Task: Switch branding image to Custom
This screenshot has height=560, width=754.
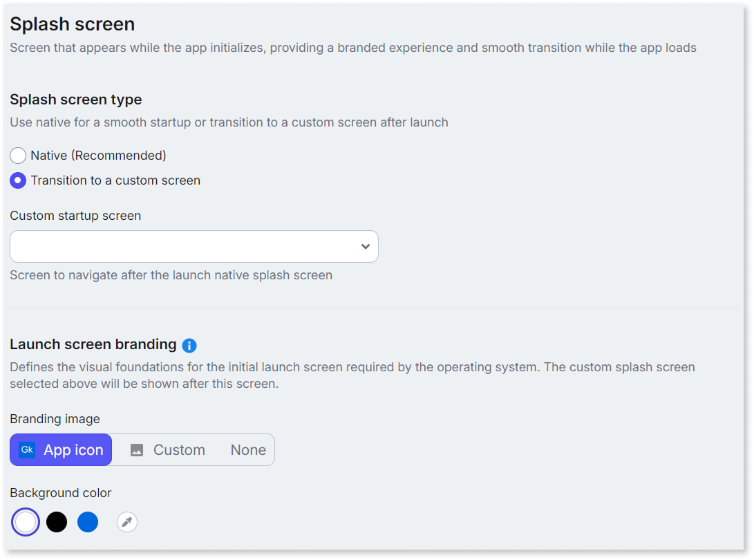Action: 167,450
